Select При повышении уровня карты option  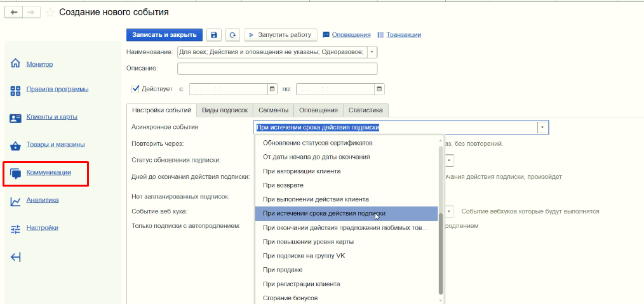[347, 242]
